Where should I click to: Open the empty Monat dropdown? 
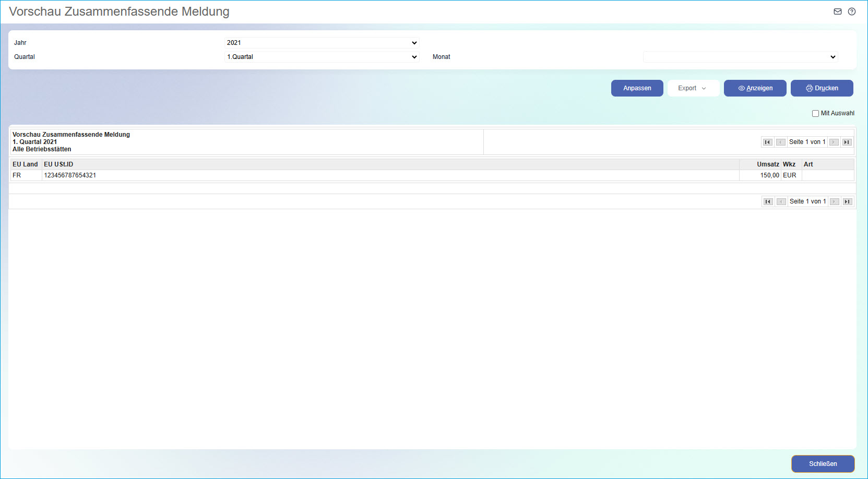coord(740,57)
